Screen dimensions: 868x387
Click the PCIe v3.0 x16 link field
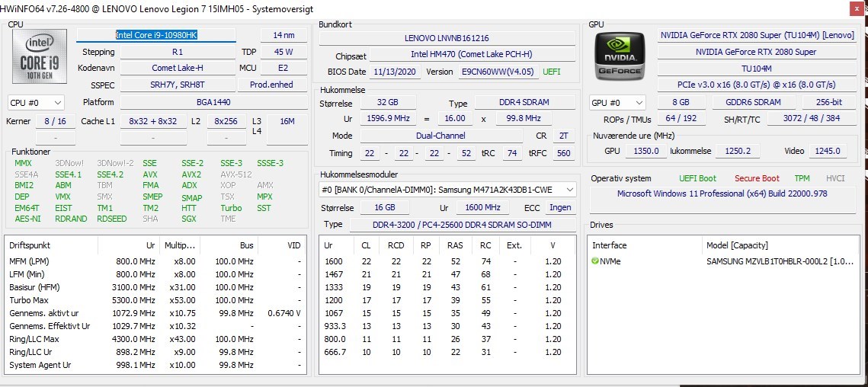[x=757, y=85]
